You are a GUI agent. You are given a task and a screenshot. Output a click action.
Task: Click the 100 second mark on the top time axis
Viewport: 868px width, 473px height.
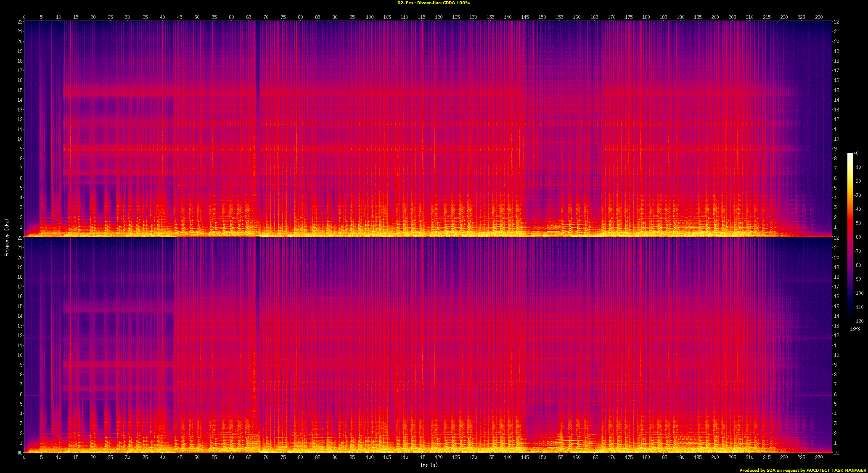(x=369, y=17)
